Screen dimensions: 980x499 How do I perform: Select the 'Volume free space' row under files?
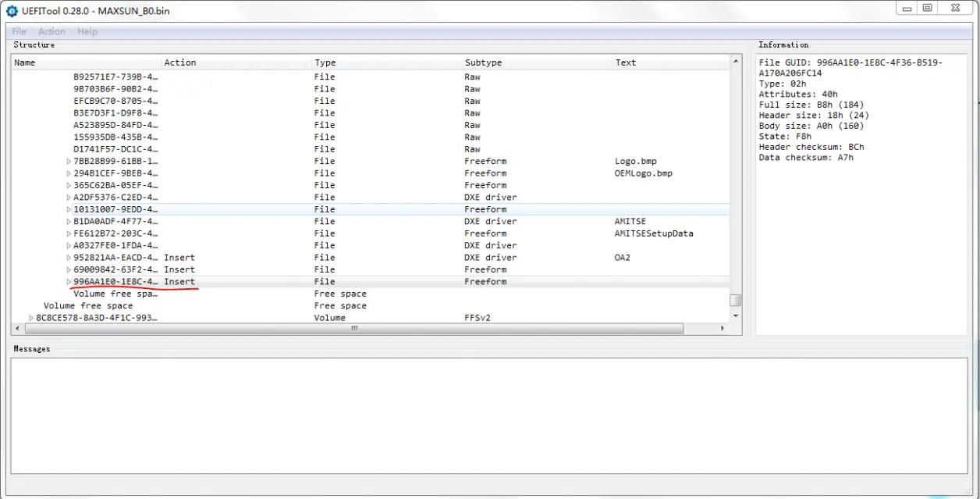pyautogui.click(x=371, y=294)
